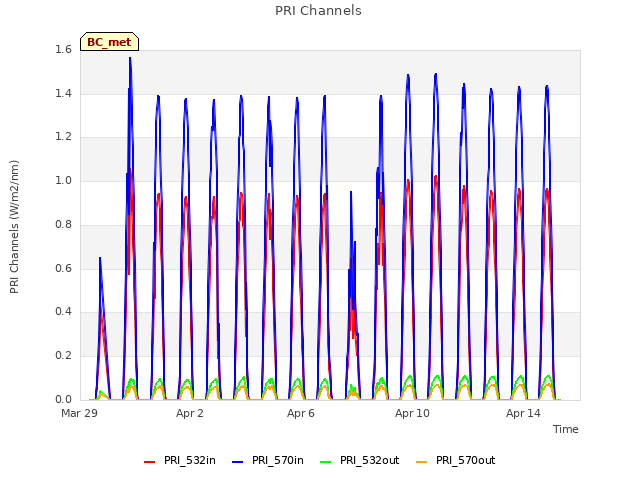The height and width of the screenshot is (480, 640).
Task: Click the 1.2 y-axis tick label
Action: point(63,137)
